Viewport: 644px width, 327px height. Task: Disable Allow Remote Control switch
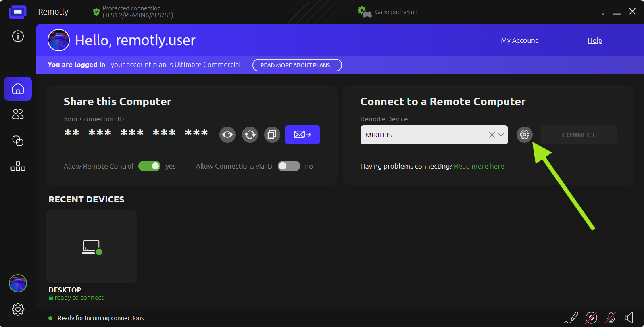[149, 166]
